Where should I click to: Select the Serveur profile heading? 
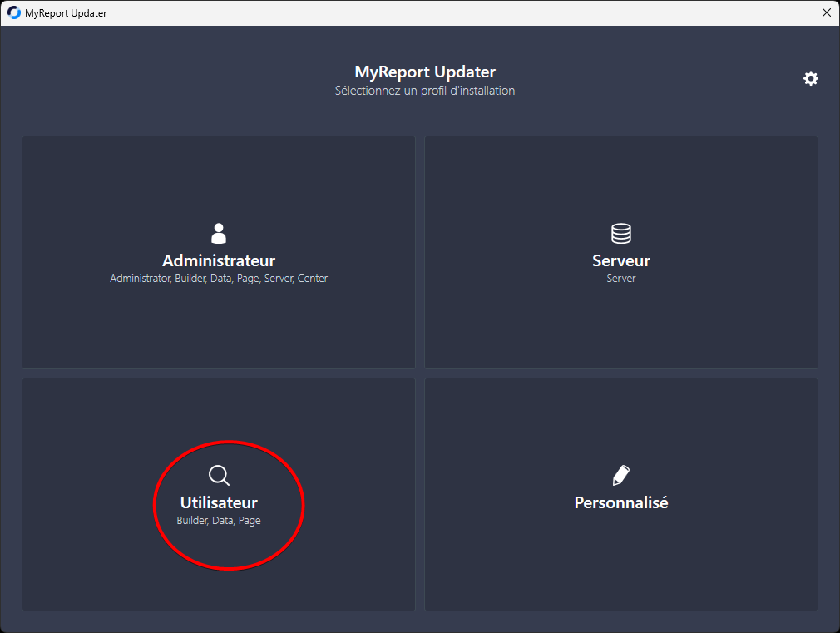point(621,260)
